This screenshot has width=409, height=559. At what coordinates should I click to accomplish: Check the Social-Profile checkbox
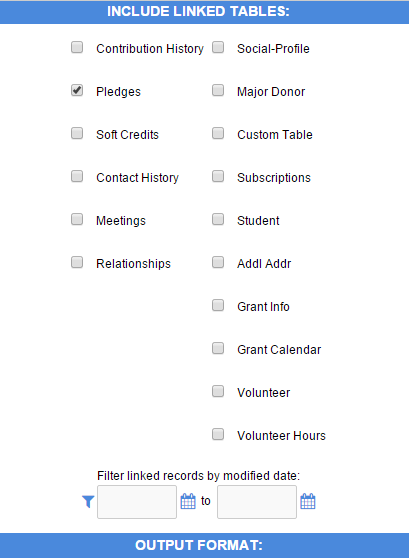[218, 47]
